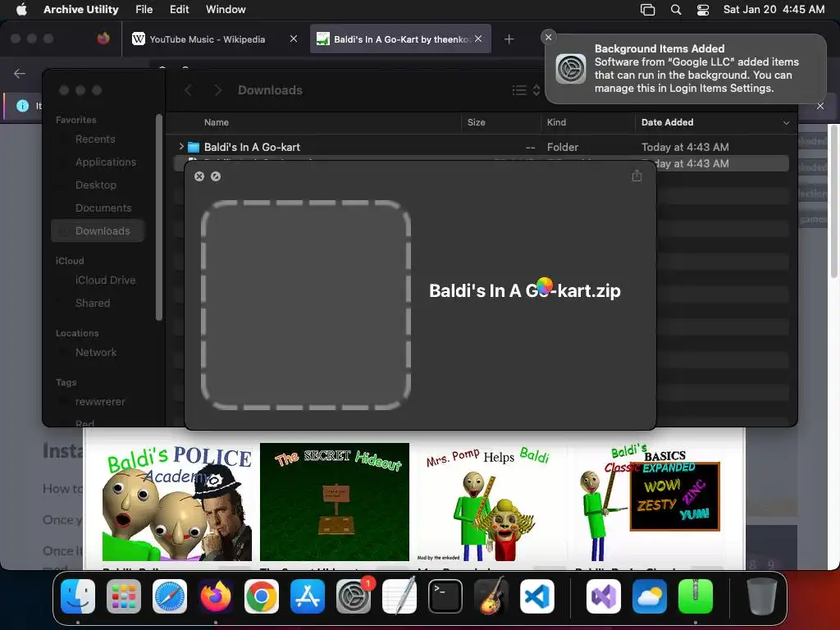This screenshot has width=840, height=630.
Task: Open Shared in Finder sidebar
Action: 93,304
